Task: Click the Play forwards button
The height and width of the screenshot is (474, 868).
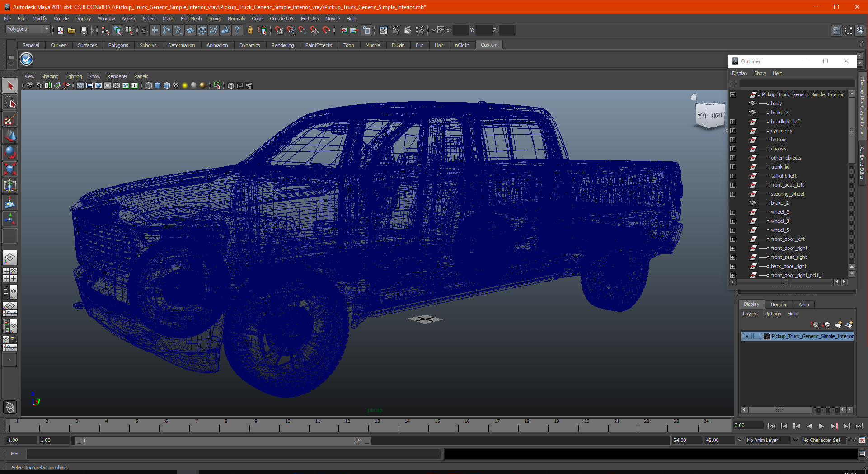Action: 821,426
